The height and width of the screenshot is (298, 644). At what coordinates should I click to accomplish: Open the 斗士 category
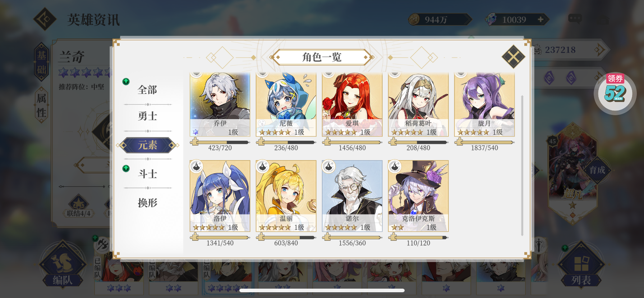pos(147,174)
